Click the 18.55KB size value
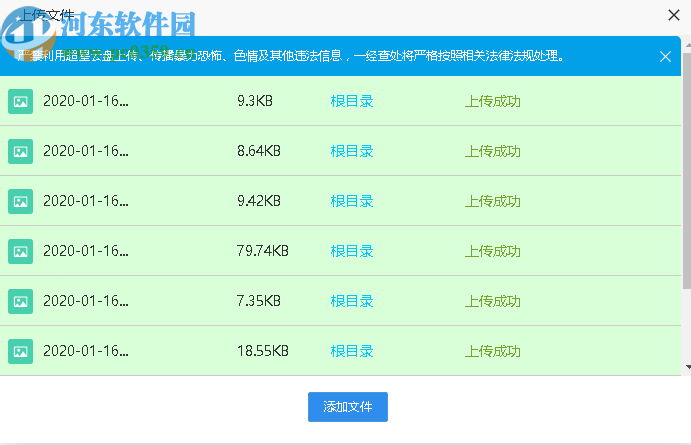Image resolution: width=691 pixels, height=445 pixels. (x=263, y=351)
